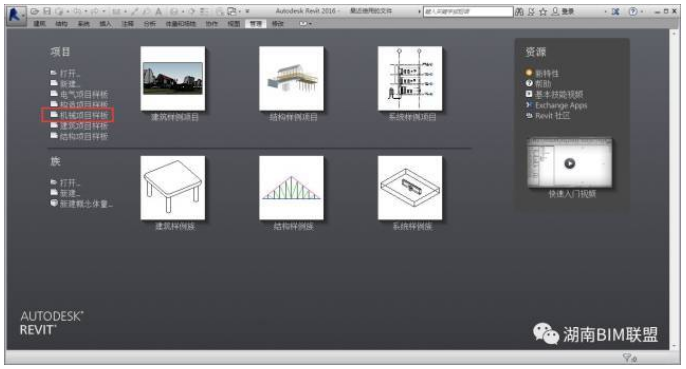
Task: Click the binoculars search icon
Action: 519,12
